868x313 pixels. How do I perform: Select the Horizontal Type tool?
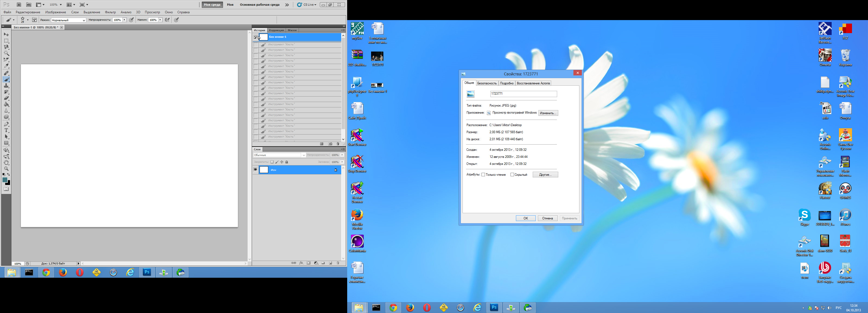[x=6, y=130]
